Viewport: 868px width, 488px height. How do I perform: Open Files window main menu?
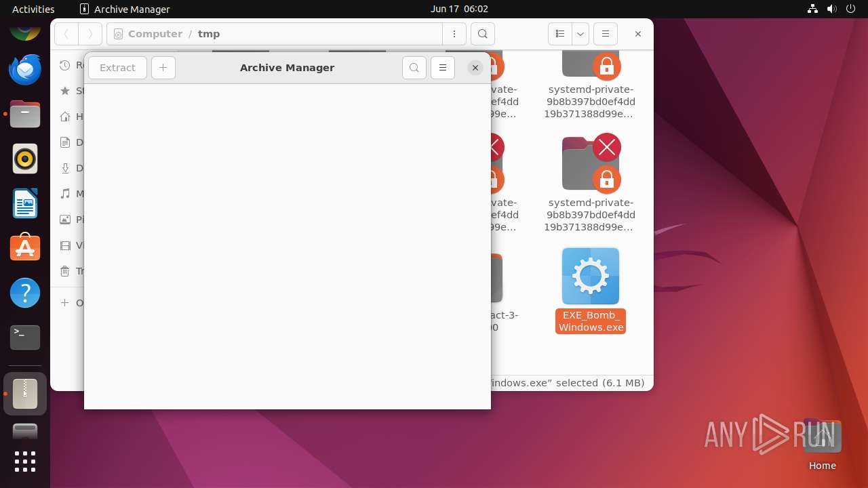tap(606, 34)
